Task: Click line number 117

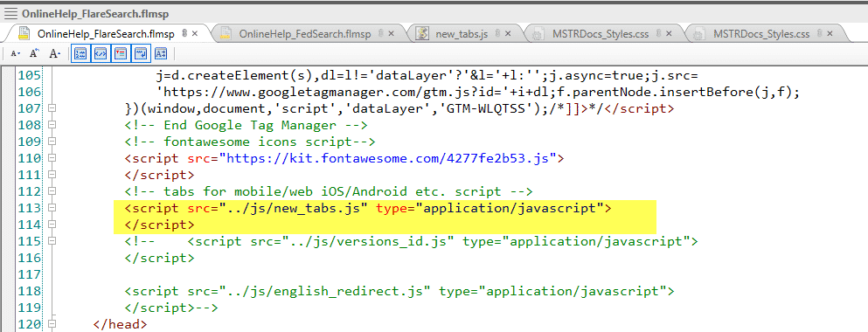Action: tap(30, 274)
